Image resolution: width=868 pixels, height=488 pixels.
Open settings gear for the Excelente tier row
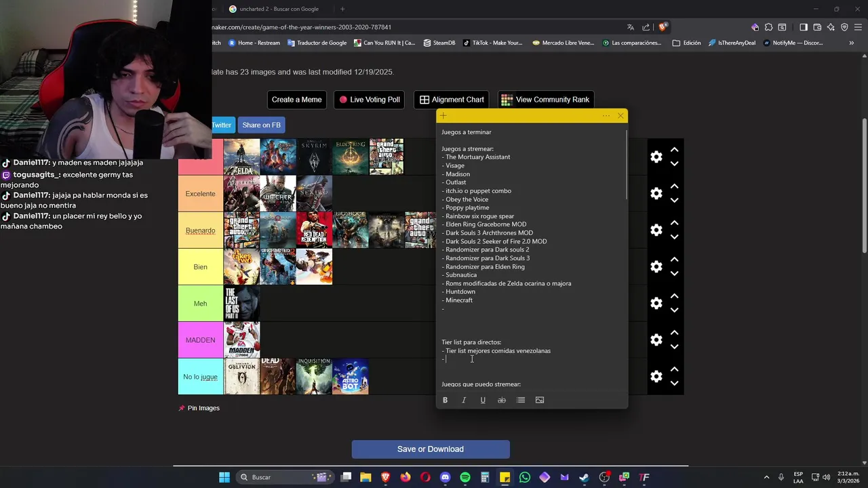coord(656,194)
